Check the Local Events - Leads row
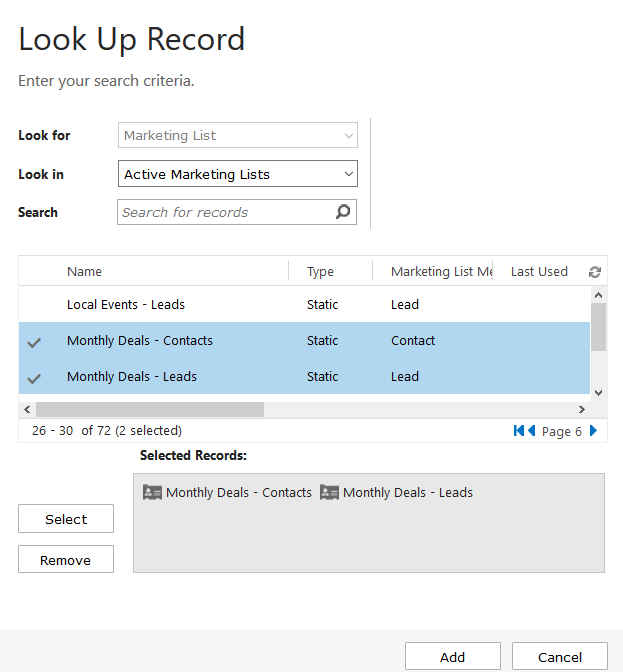 pyautogui.click(x=34, y=305)
